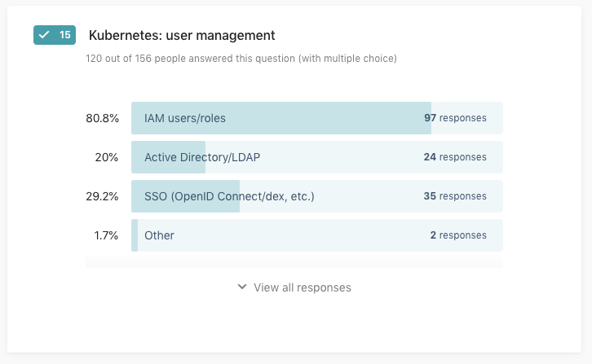
Task: Click the 'Kubernetes: user management' question title
Action: [181, 36]
